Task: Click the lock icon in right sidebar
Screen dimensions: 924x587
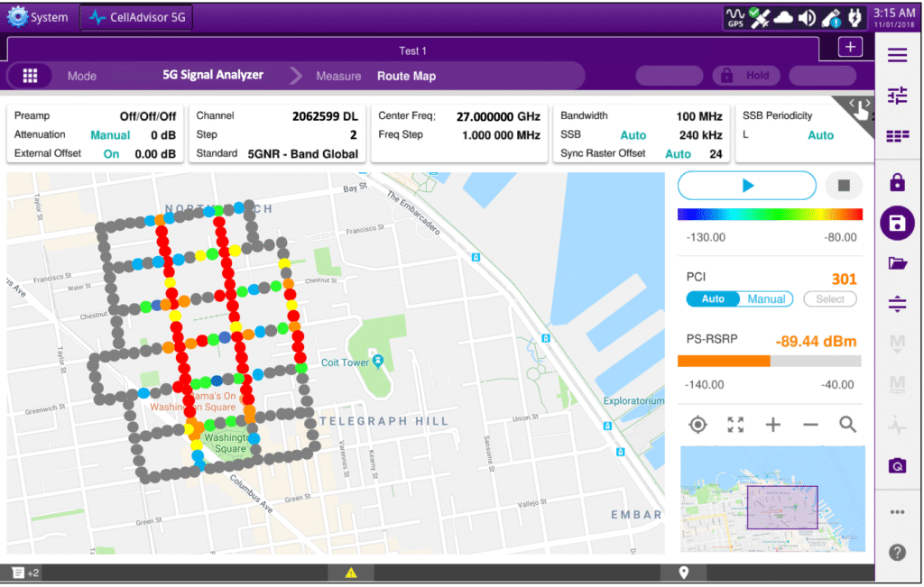Action: (897, 183)
